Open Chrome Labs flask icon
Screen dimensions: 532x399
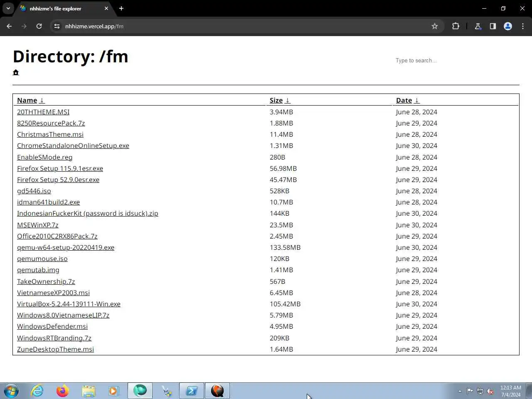[x=478, y=26]
